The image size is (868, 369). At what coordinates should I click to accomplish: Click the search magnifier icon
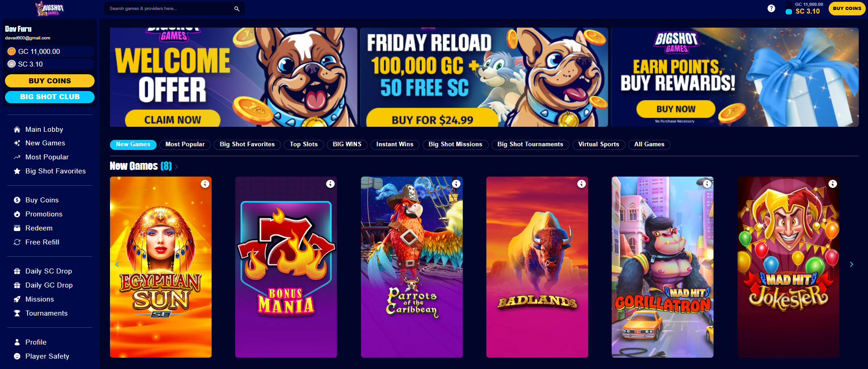click(x=237, y=9)
